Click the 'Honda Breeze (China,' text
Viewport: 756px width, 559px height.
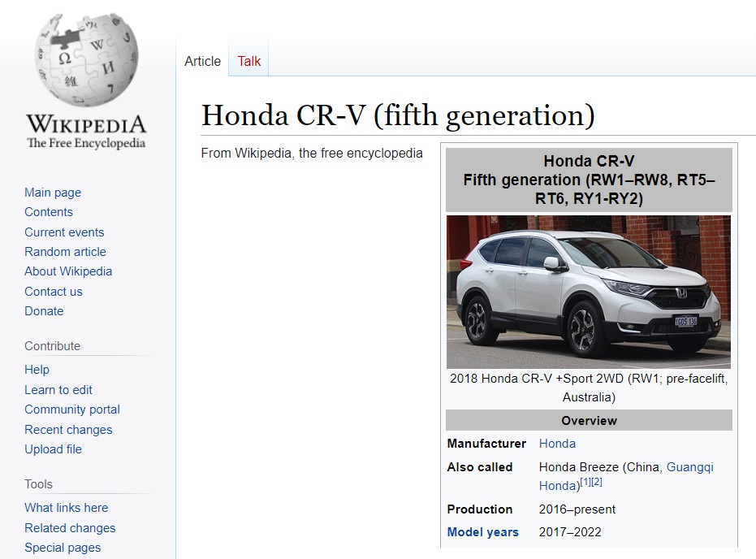point(601,467)
